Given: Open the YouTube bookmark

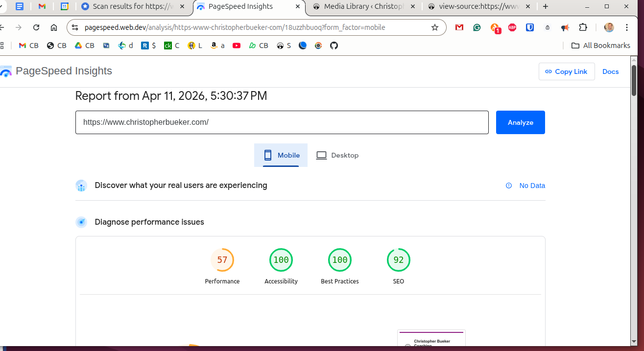Looking at the screenshot, I should click(x=237, y=46).
